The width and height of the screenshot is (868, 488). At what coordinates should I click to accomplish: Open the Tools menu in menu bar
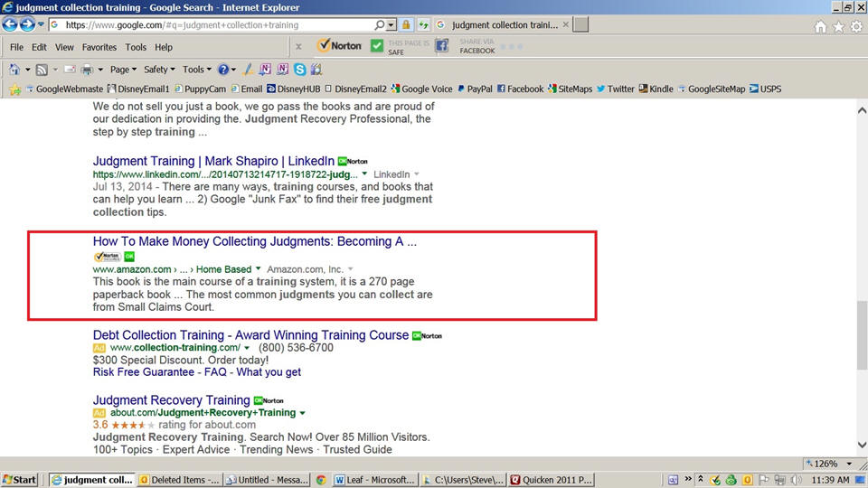pos(136,47)
